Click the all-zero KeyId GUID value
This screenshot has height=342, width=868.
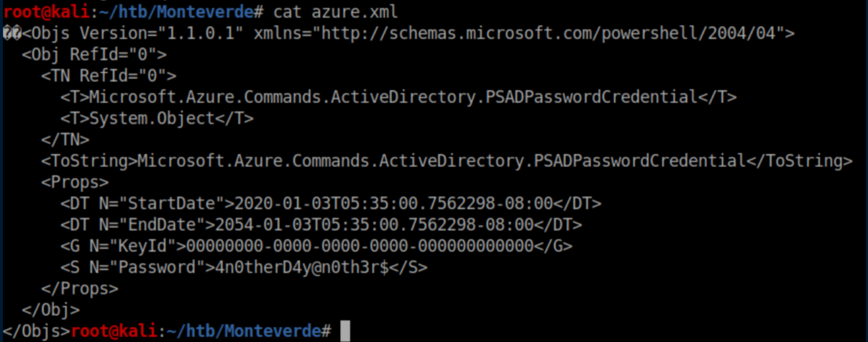(x=360, y=246)
